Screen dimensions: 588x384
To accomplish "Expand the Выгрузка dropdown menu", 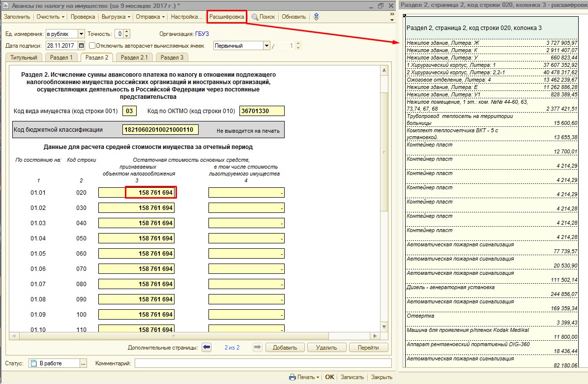I will pos(116,17).
